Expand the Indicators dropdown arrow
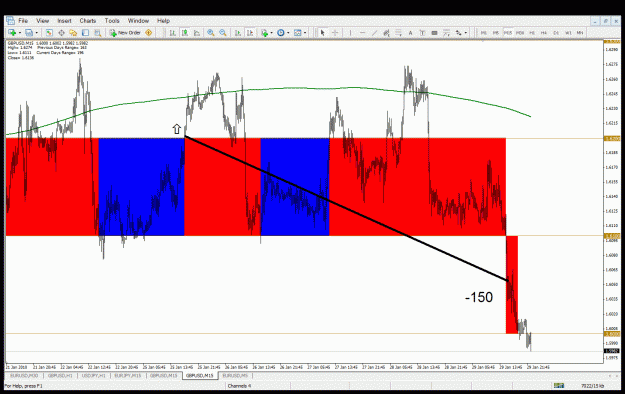 pyautogui.click(x=271, y=33)
